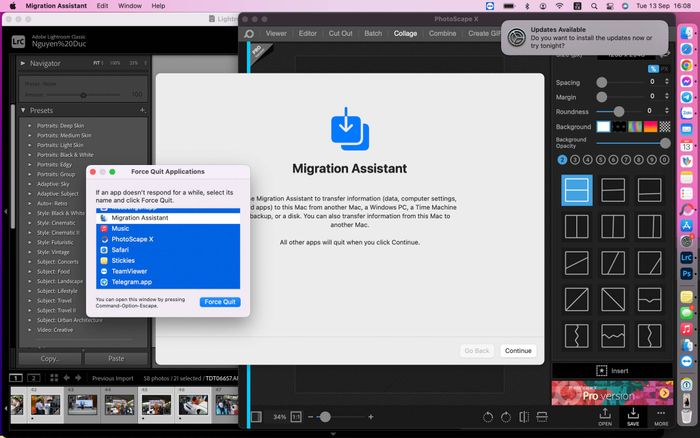Expand the Navigator panel in Lightroom
700x438 pixels.
pos(23,63)
